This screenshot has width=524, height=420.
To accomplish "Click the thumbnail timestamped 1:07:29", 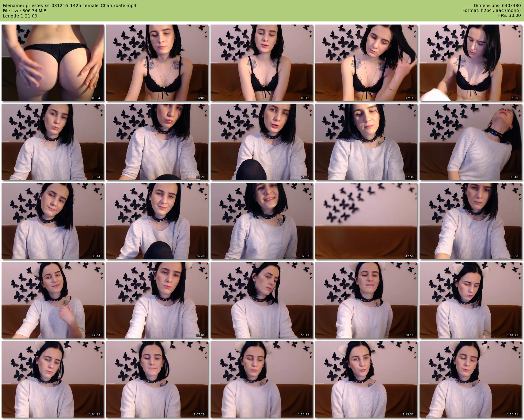I will pos(157,379).
